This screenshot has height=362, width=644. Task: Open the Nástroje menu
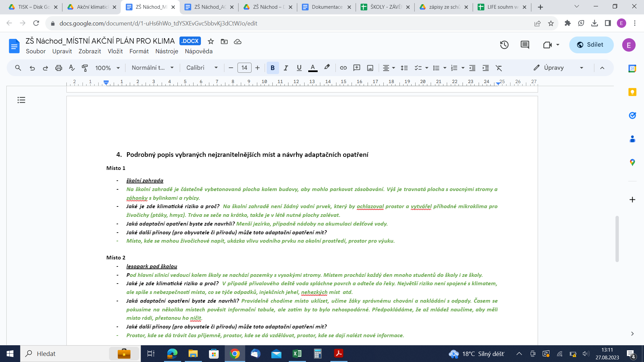(x=167, y=51)
